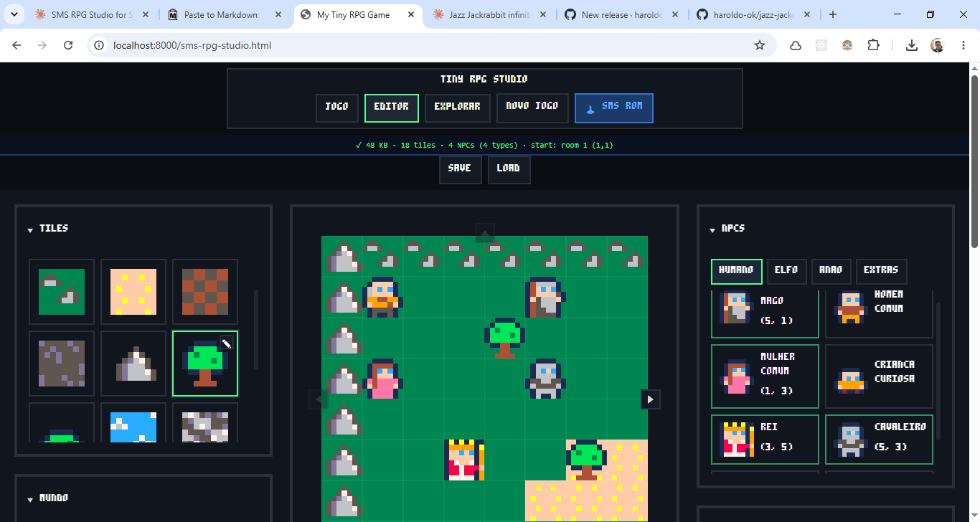Open browser extensions menu

coord(873,45)
